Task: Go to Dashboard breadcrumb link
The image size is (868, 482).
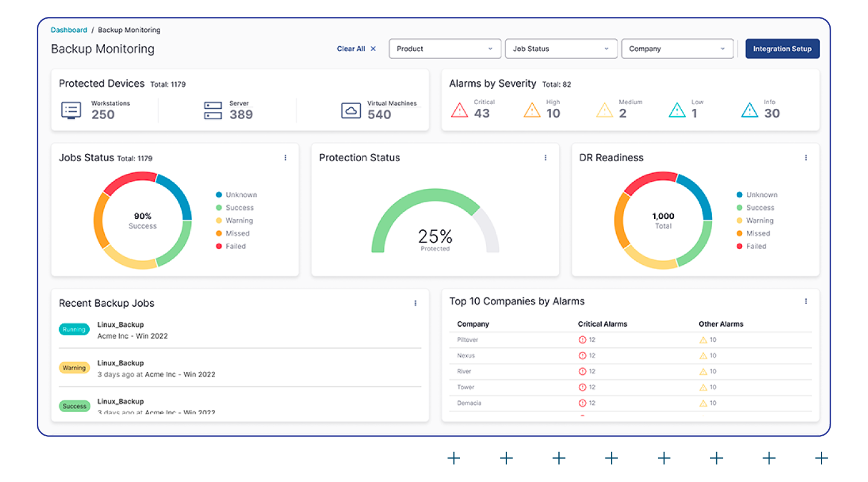Action: click(x=69, y=30)
